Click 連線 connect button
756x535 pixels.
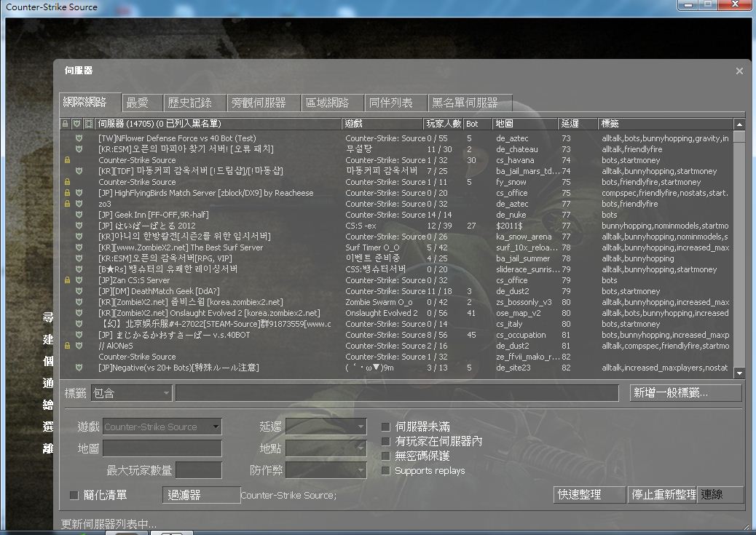[x=720, y=494]
